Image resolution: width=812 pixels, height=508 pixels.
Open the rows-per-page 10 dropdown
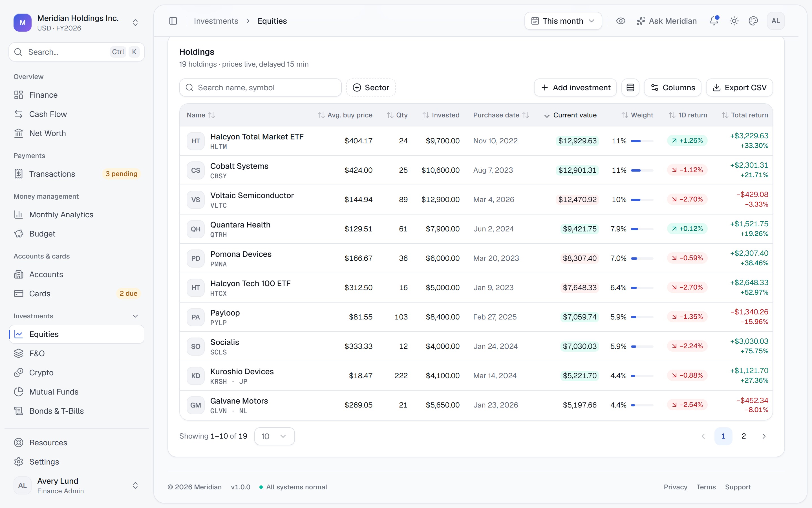274,436
